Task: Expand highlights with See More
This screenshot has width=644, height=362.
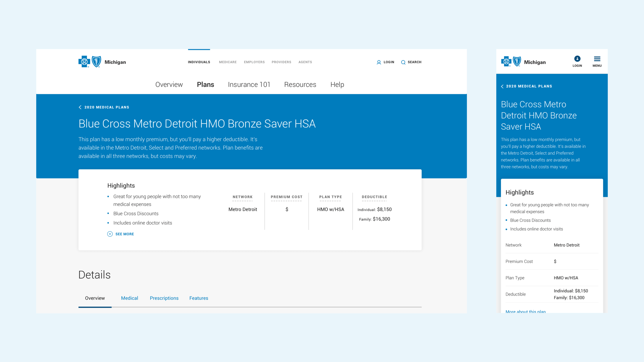Action: click(125, 234)
